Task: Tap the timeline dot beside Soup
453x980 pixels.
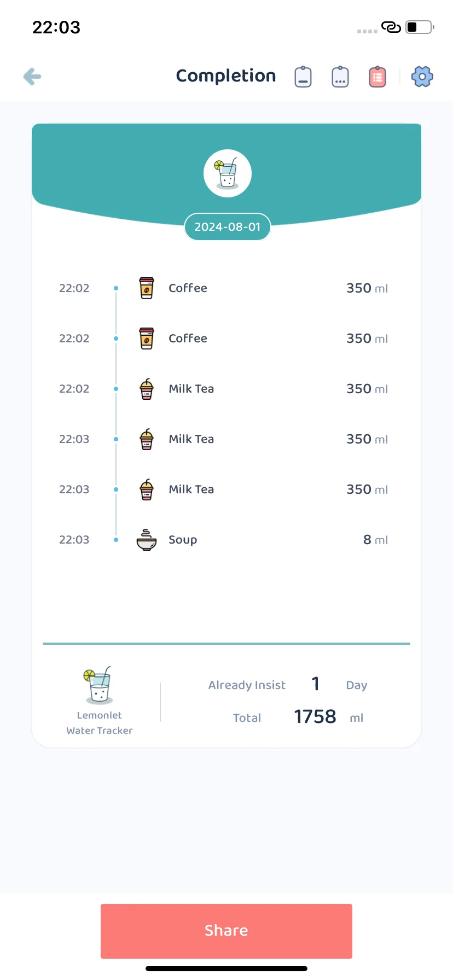Action: coord(116,540)
